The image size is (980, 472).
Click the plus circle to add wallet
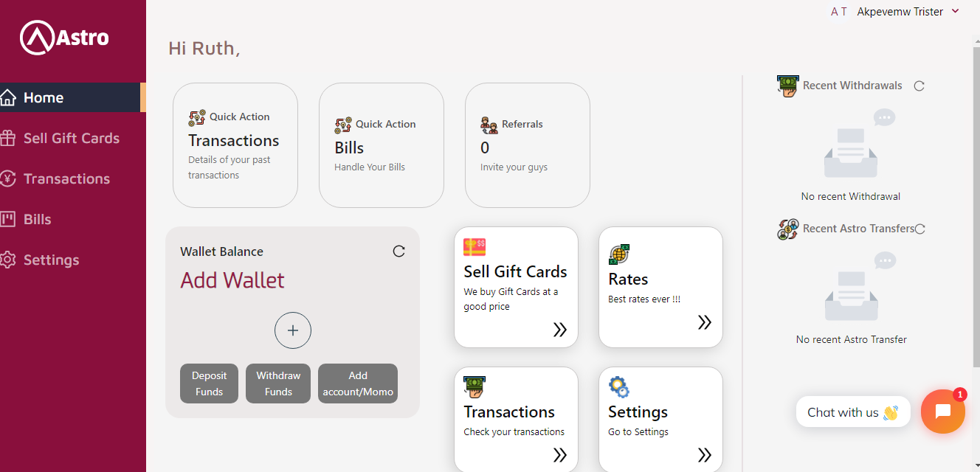coord(293,330)
